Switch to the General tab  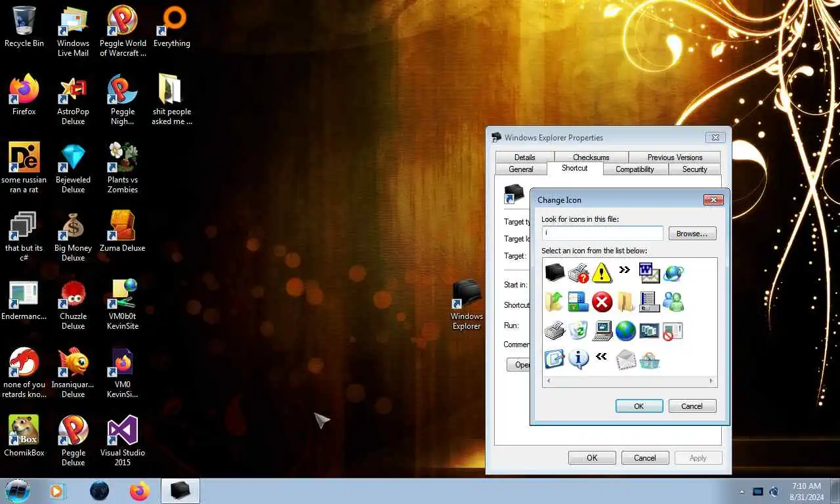[x=521, y=169]
